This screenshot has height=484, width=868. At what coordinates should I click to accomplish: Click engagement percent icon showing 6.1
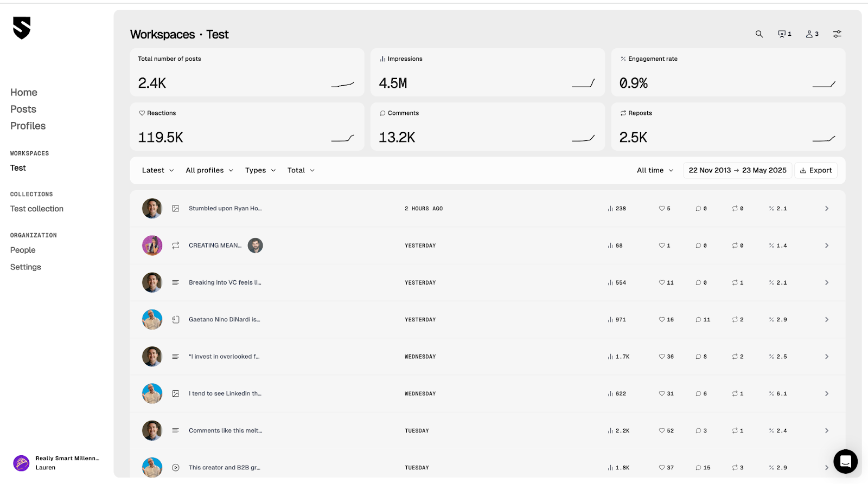771,393
